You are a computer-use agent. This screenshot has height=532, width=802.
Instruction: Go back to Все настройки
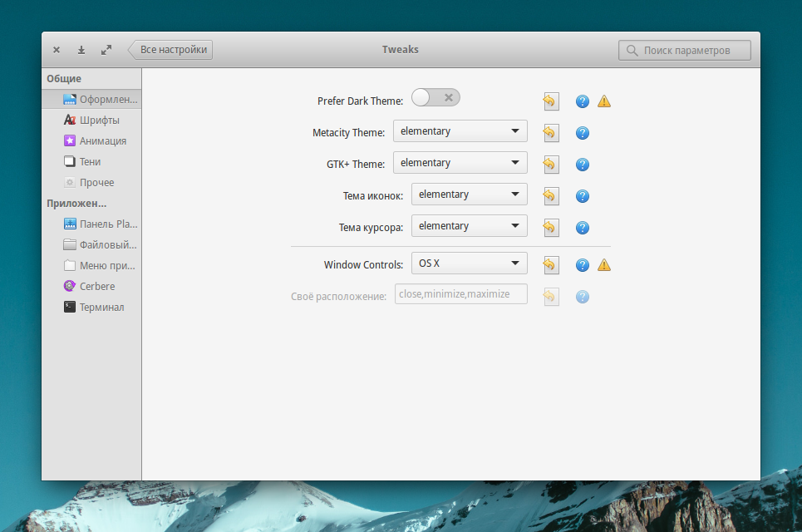pos(170,50)
